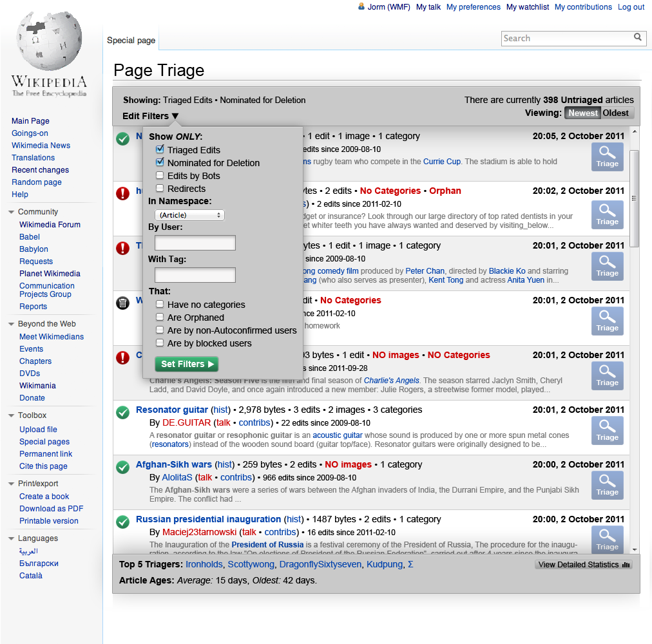Collapse the Toolbox sidebar section
Image resolution: width=652 pixels, height=644 pixels.
pyautogui.click(x=12, y=415)
